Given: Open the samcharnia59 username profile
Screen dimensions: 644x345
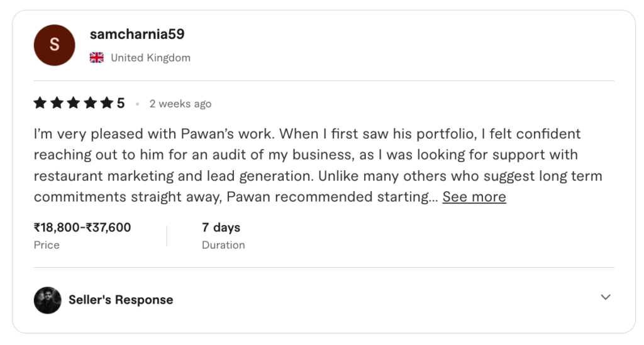Looking at the screenshot, I should tap(137, 34).
